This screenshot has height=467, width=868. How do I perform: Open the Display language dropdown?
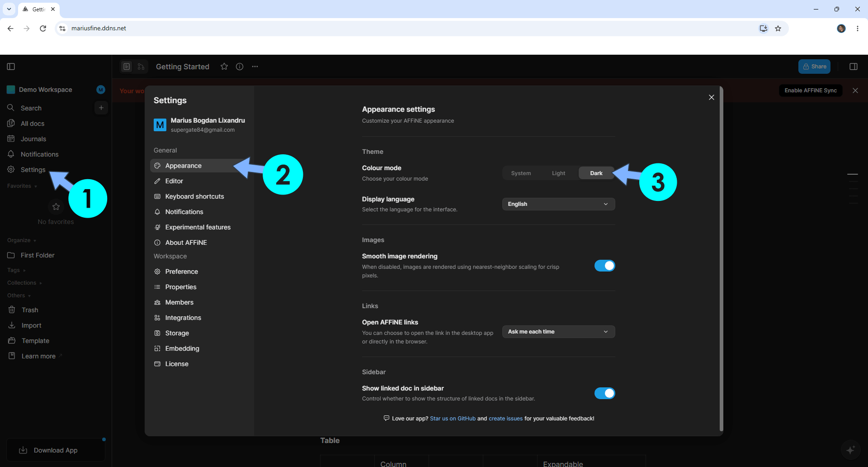[558, 204]
